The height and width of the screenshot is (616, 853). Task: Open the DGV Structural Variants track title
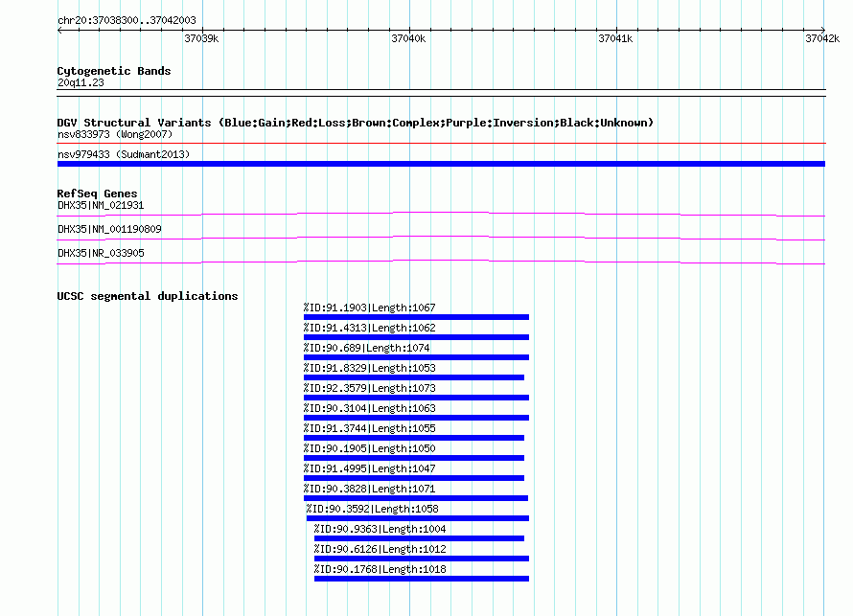pyautogui.click(x=356, y=123)
